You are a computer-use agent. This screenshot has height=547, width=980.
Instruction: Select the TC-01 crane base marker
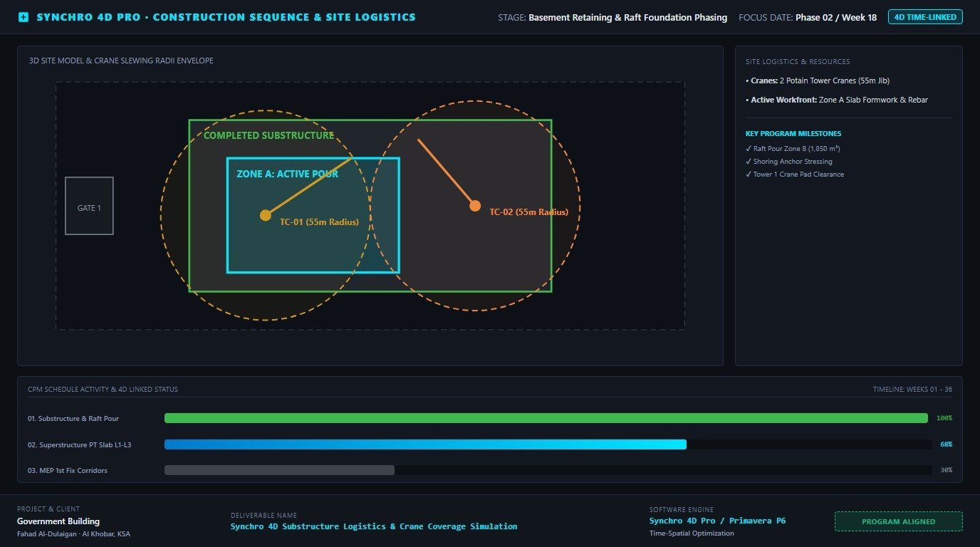[266, 215]
